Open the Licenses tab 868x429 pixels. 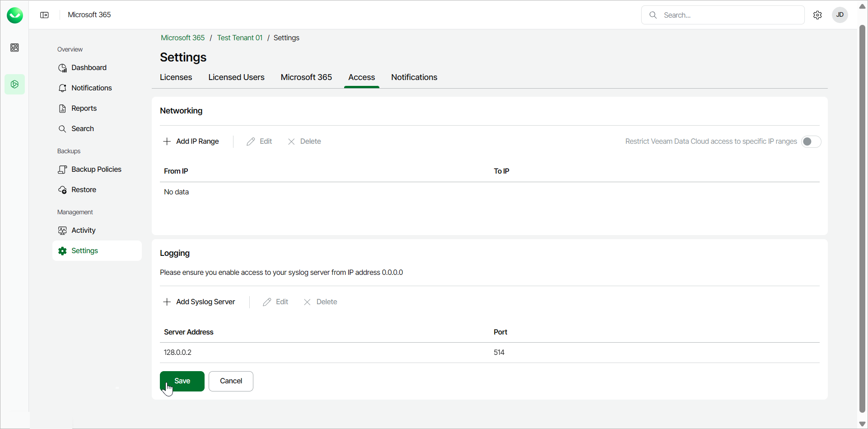176,77
